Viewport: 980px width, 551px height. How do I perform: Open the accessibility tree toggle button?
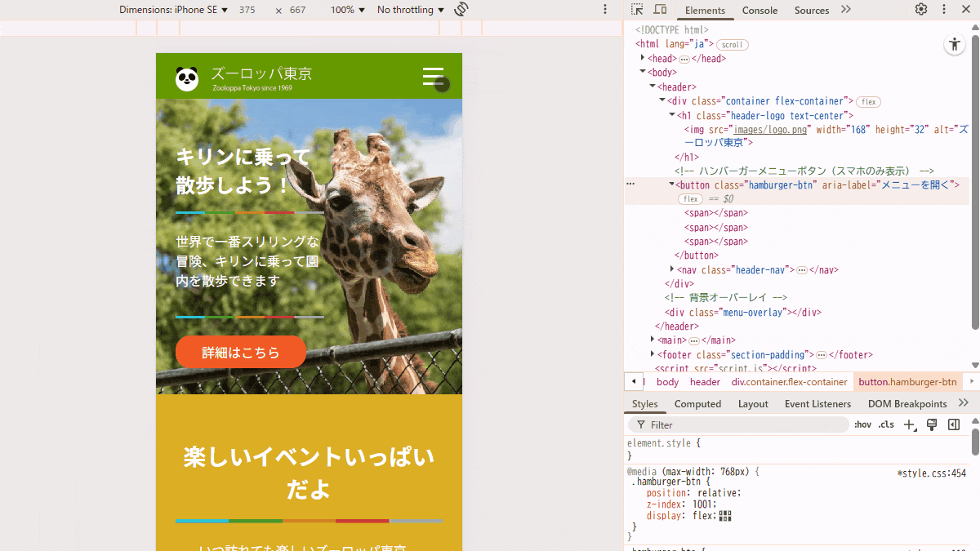[954, 45]
